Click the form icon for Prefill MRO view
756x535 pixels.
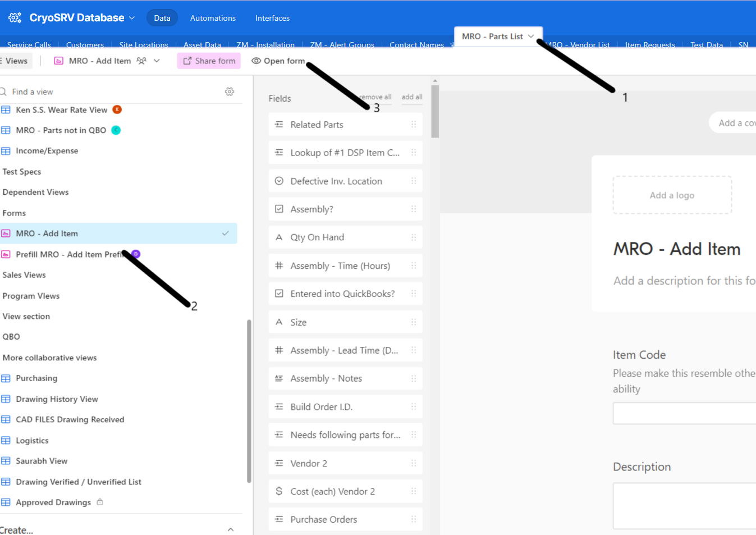click(6, 254)
